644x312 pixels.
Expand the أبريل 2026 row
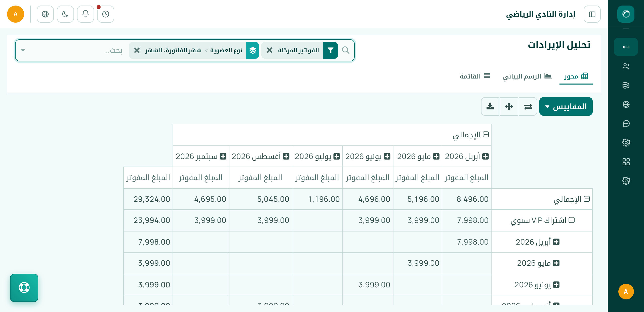pos(556,242)
